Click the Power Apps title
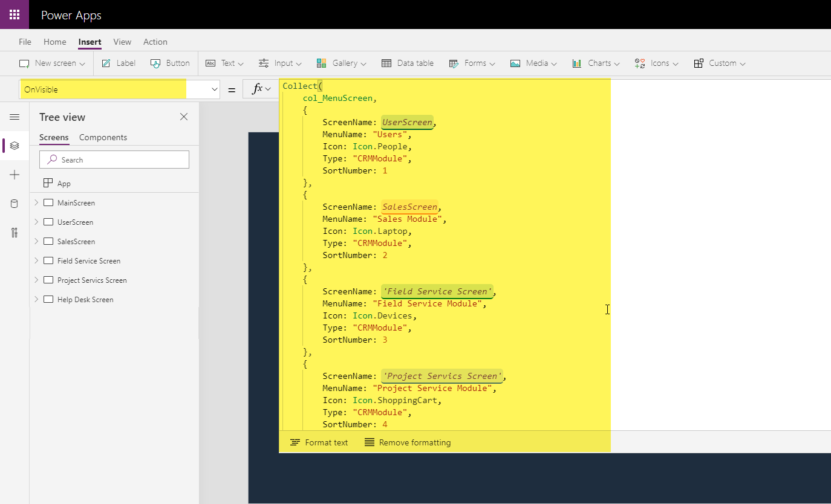This screenshot has height=504, width=831. pyautogui.click(x=71, y=15)
